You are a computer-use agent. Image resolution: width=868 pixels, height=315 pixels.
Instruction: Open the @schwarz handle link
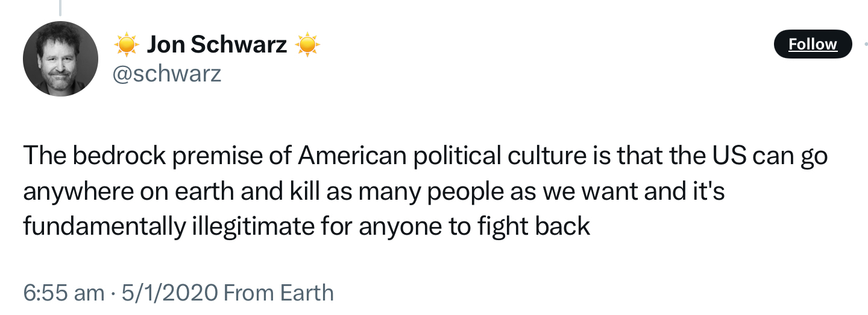click(167, 74)
